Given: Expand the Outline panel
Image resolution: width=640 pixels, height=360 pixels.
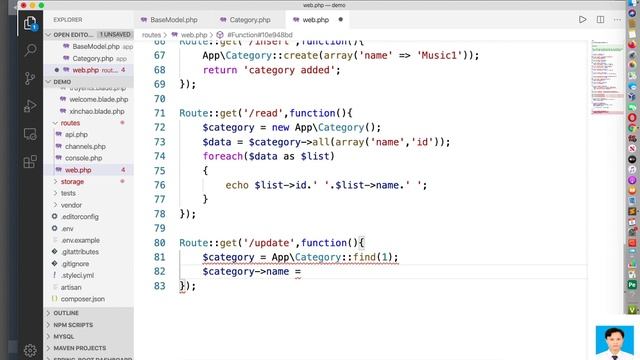Looking at the screenshot, I should pyautogui.click(x=89, y=313).
